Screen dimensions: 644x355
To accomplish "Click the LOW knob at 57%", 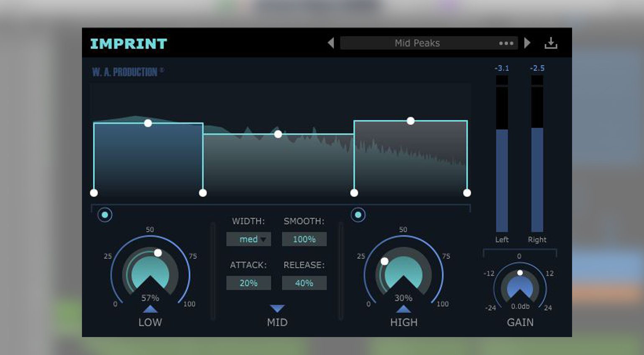I will point(150,274).
